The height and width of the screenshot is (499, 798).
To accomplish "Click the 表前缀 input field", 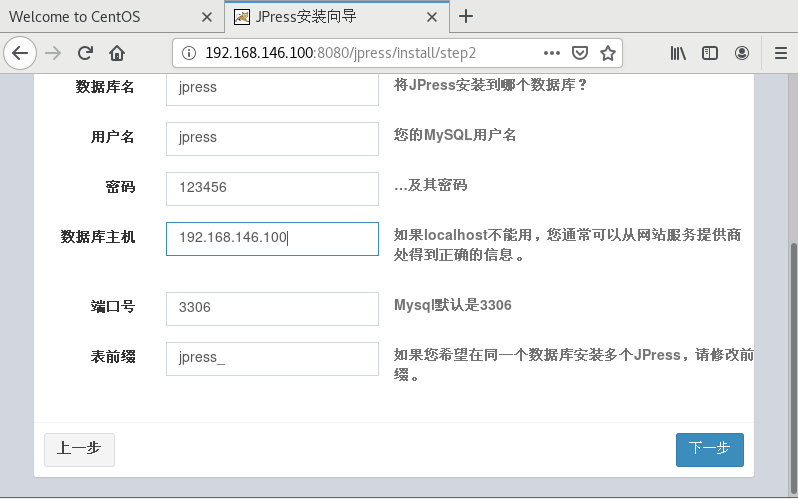I will 272,359.
